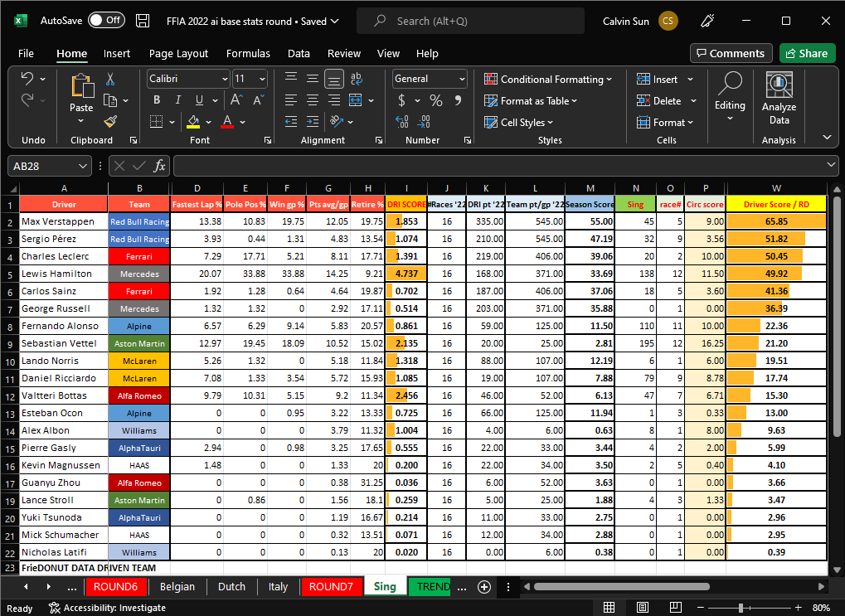Click Accessibility: Investigate in status bar
Viewport: 845px width, 616px height.
click(x=107, y=608)
